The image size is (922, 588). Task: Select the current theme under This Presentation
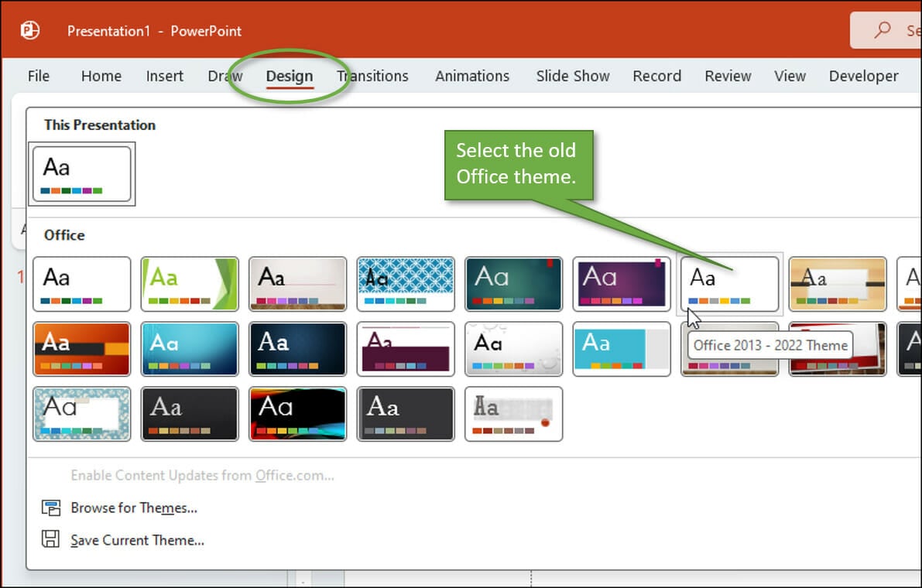81,174
